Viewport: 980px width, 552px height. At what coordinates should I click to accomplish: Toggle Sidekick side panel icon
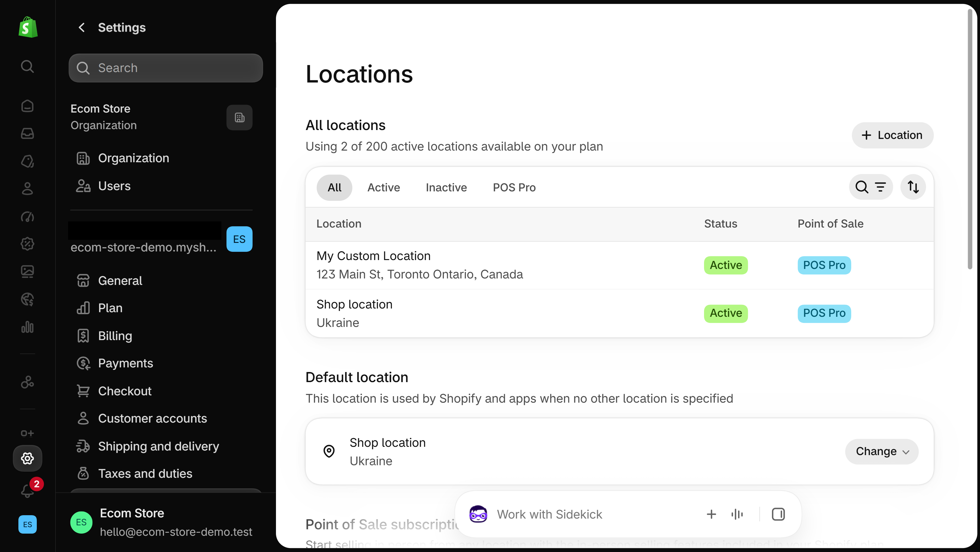pos(778,514)
